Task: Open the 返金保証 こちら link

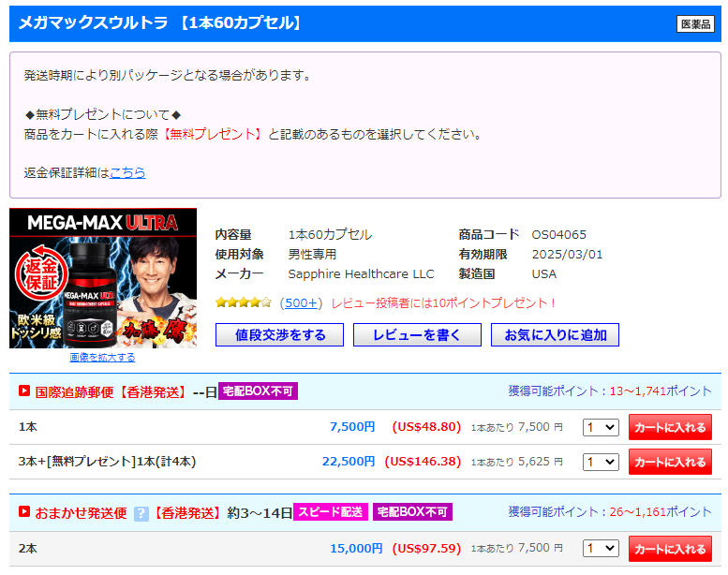Action: coord(127,172)
